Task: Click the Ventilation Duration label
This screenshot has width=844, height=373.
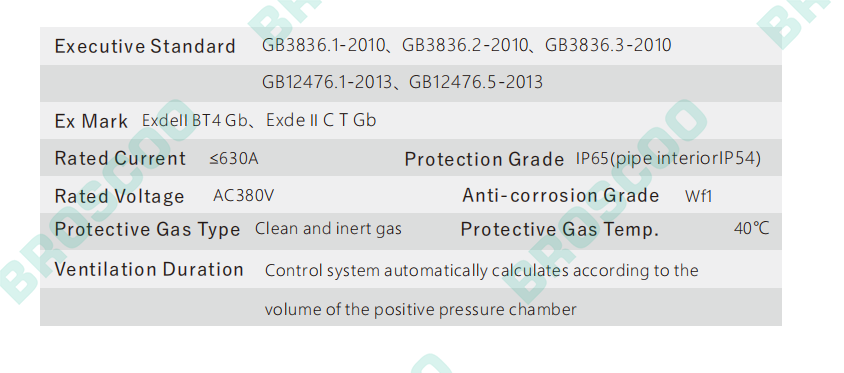Action: pyautogui.click(x=149, y=269)
